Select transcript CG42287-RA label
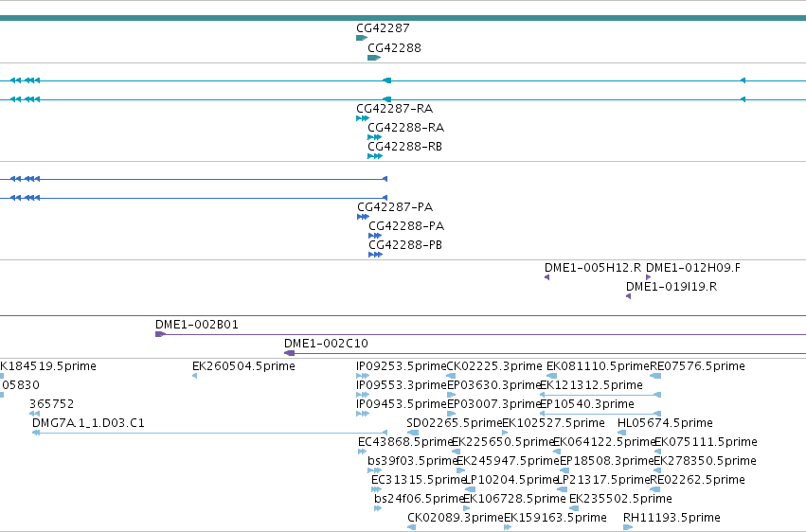 click(x=394, y=109)
